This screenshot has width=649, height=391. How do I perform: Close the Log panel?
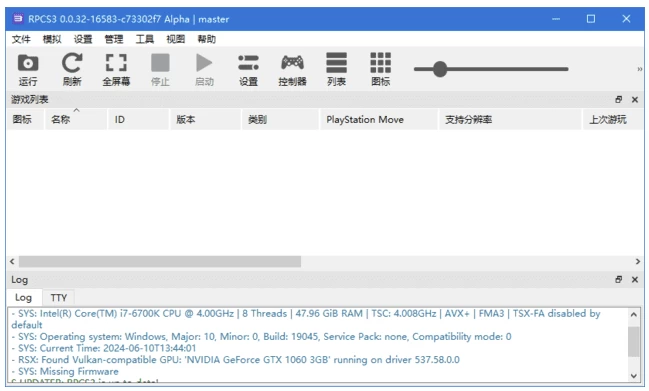635,280
